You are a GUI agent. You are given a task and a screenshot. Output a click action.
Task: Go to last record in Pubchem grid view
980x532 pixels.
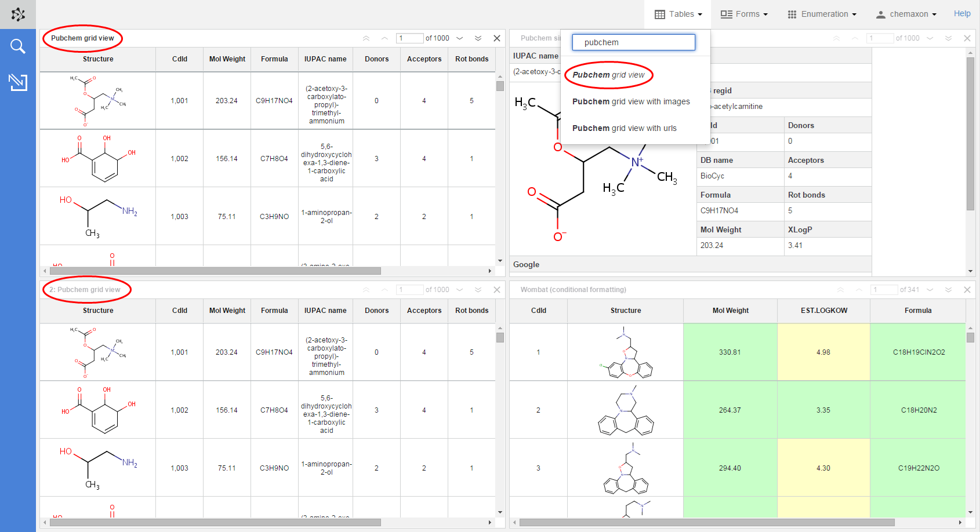pyautogui.click(x=478, y=38)
